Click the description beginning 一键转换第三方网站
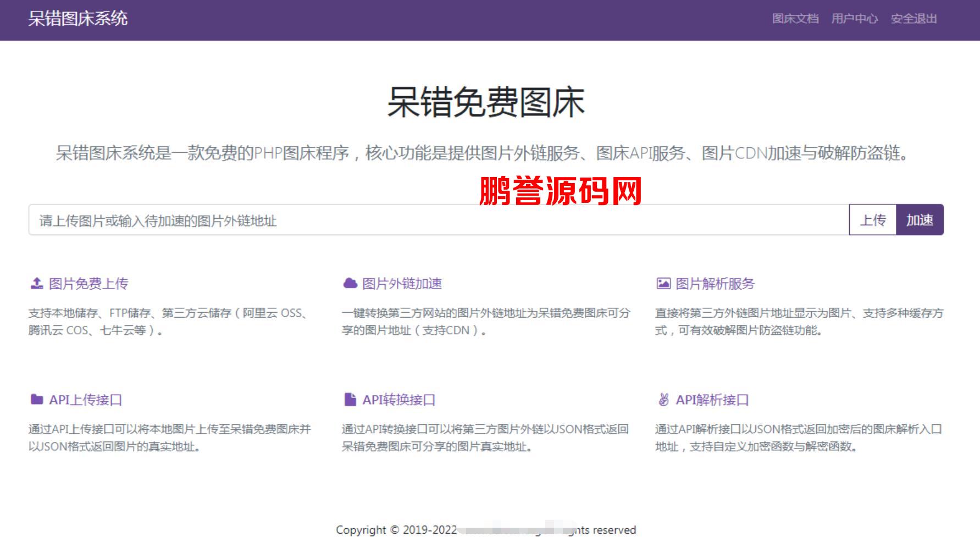980x553 pixels. point(486,322)
